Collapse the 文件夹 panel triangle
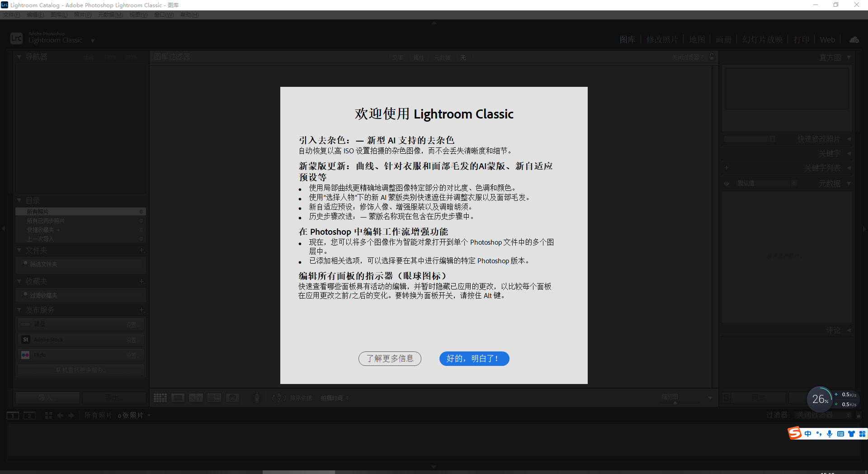Screen dimensions: 868x474 click(19, 250)
